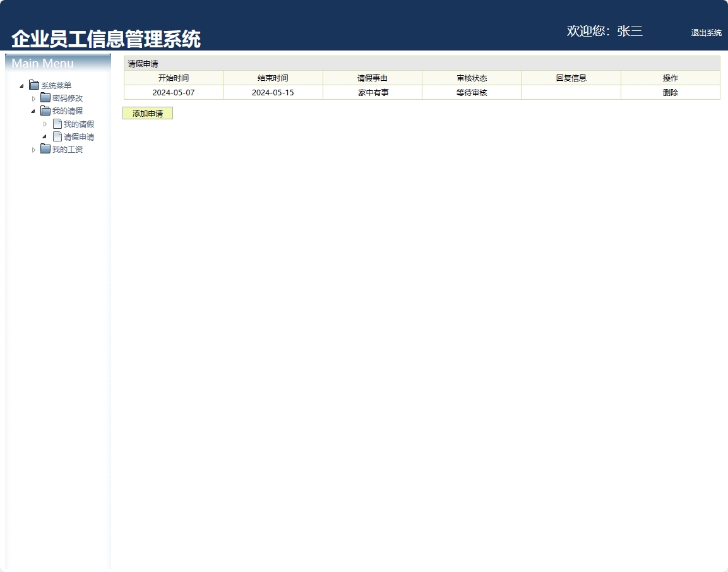
Task: Delete the leave request via 删除 link
Action: pos(671,92)
